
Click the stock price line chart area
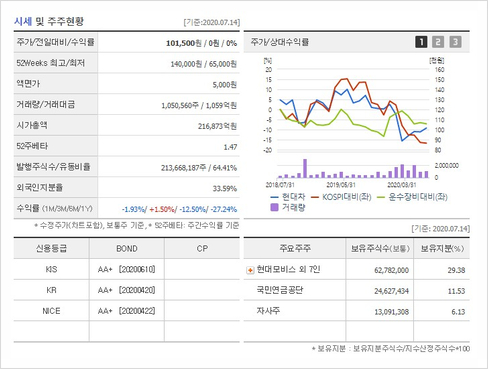click(x=353, y=110)
